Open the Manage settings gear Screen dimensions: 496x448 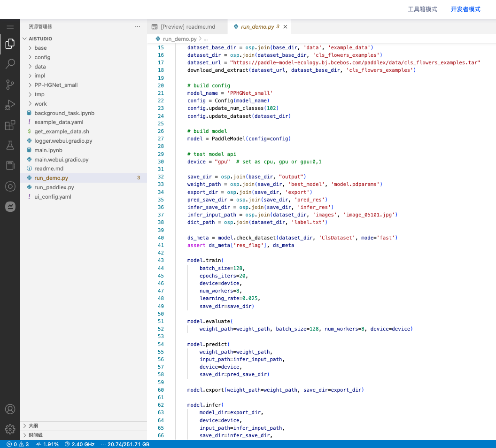(x=10, y=429)
